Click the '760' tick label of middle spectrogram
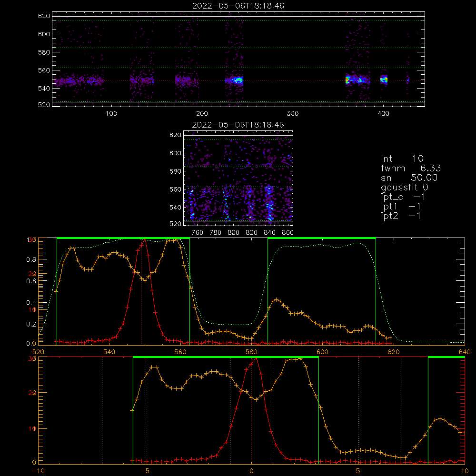The image size is (476, 476). click(x=198, y=233)
